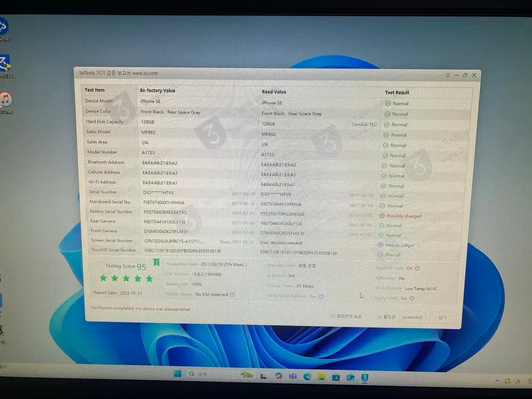The image size is (532, 399).
Task: Switch to 3uTools in the taskbar
Action: pos(365,378)
